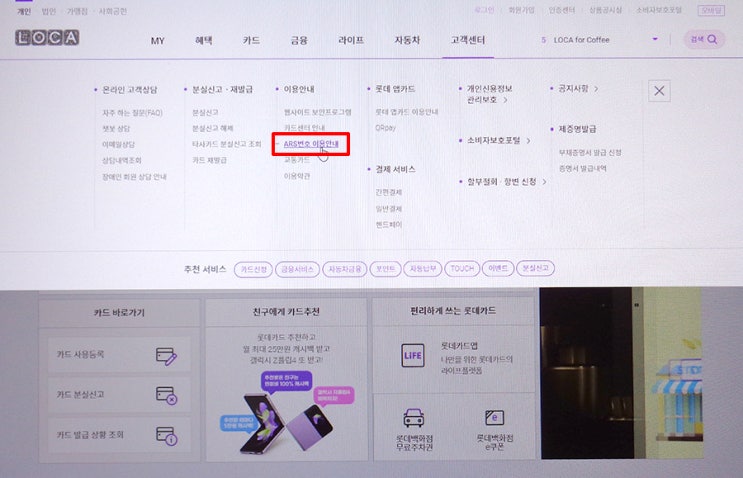Screen dimensions: 743x478
Task: Select the 고객센터 menu
Action: [x=468, y=40]
